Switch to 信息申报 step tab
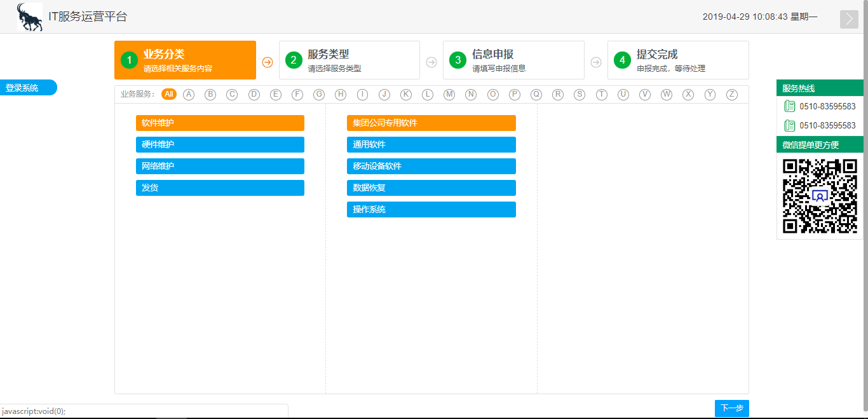 tap(513, 60)
